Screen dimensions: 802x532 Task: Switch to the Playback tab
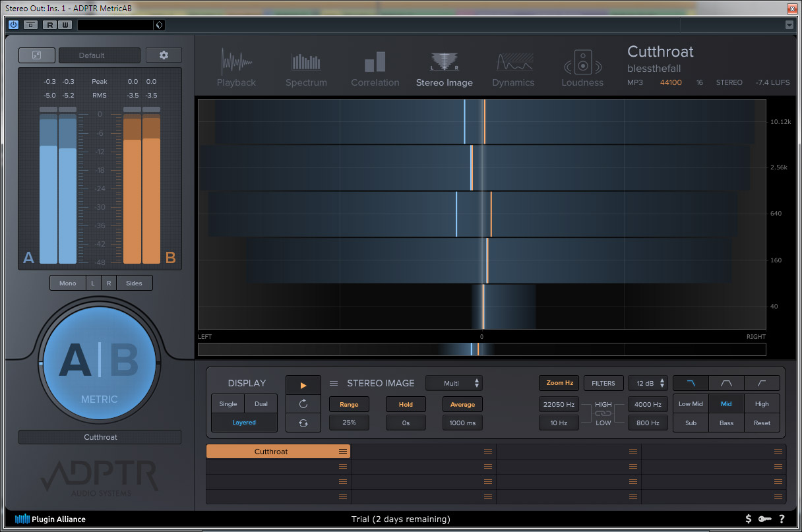coord(236,68)
